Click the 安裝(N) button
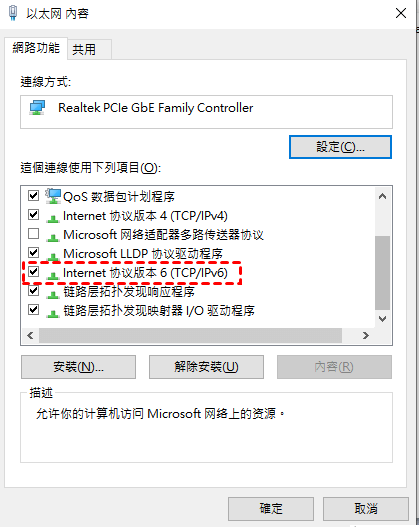Screen dimensions: 419x527 [x=78, y=367]
